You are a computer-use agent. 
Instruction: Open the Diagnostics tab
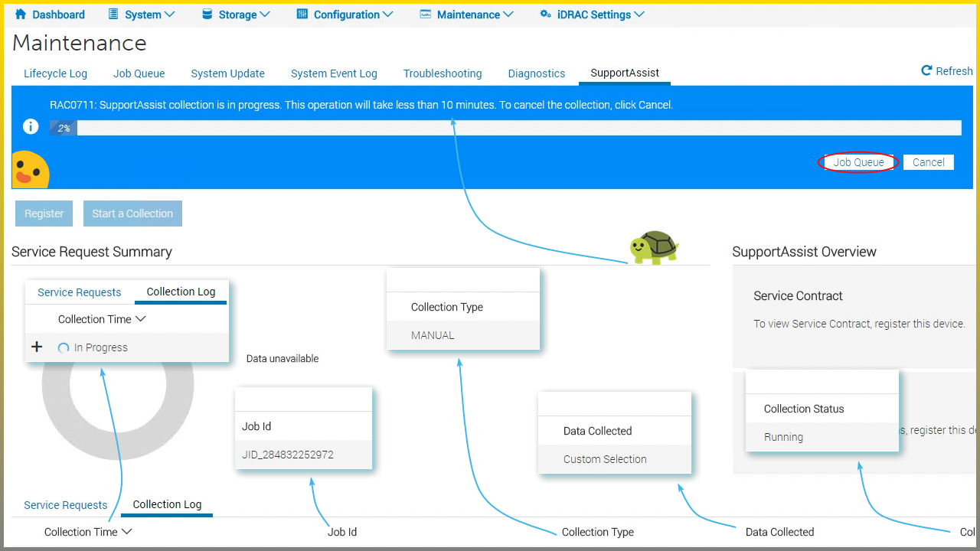(537, 73)
